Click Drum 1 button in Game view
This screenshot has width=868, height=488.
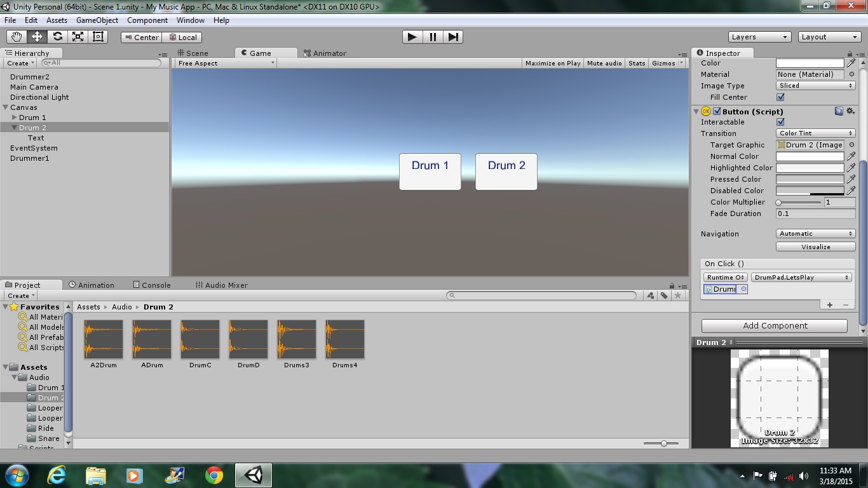pyautogui.click(x=430, y=172)
